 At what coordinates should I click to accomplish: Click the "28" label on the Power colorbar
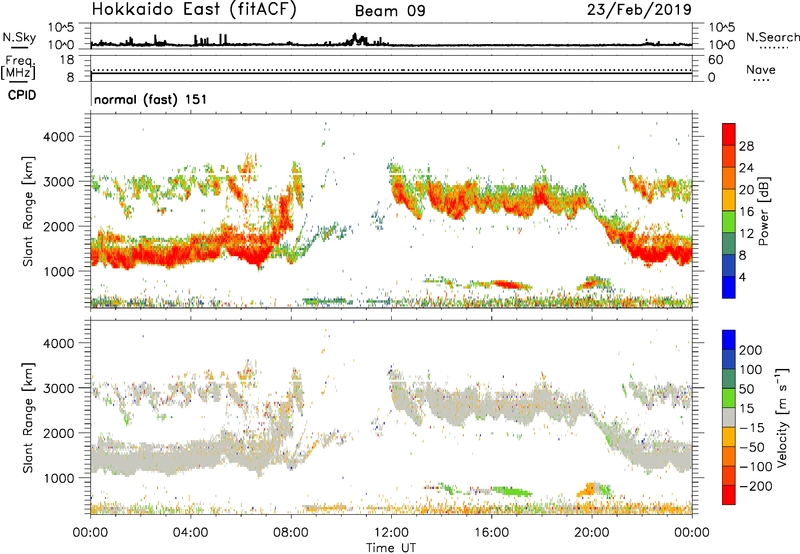746,146
